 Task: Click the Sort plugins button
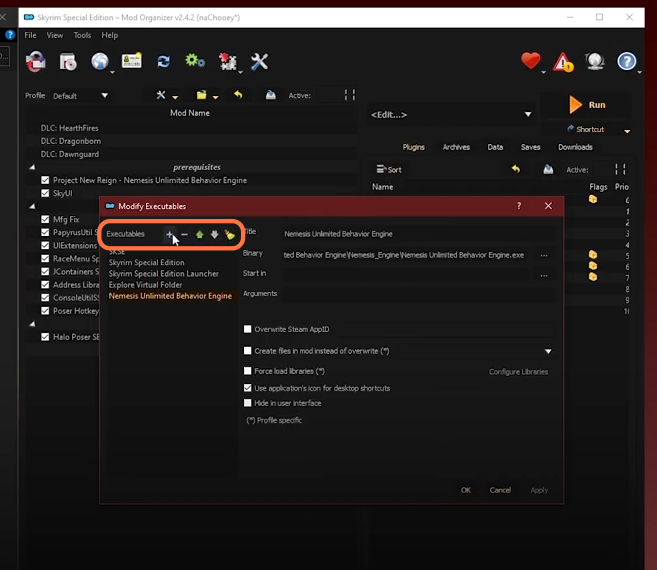389,169
